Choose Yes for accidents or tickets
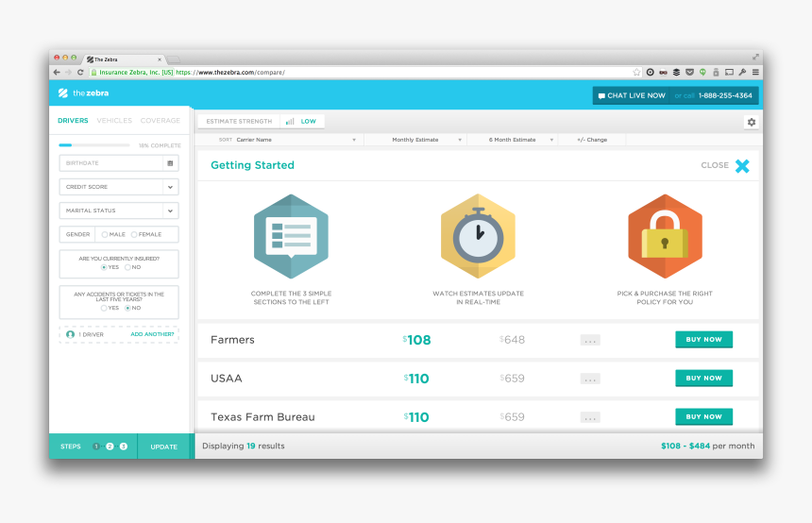This screenshot has height=523, width=812. [x=104, y=308]
